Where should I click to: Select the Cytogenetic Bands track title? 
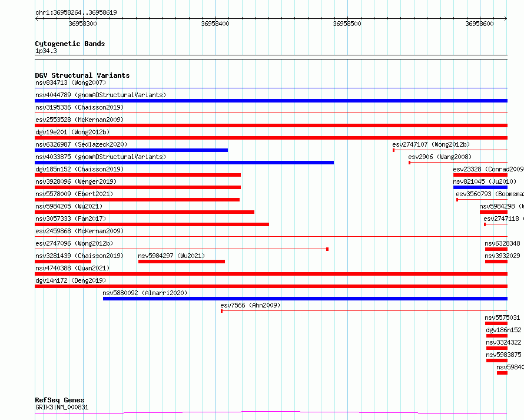(70, 44)
